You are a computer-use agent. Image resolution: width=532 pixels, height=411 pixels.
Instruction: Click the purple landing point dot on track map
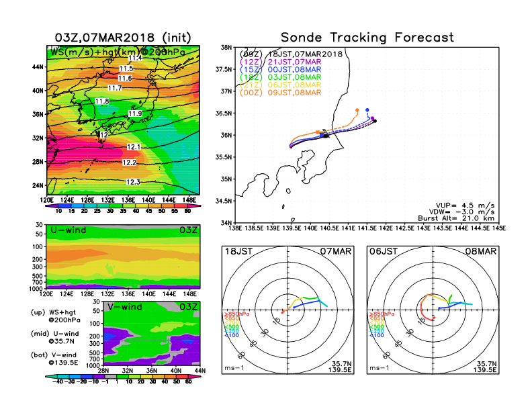coord(372,118)
